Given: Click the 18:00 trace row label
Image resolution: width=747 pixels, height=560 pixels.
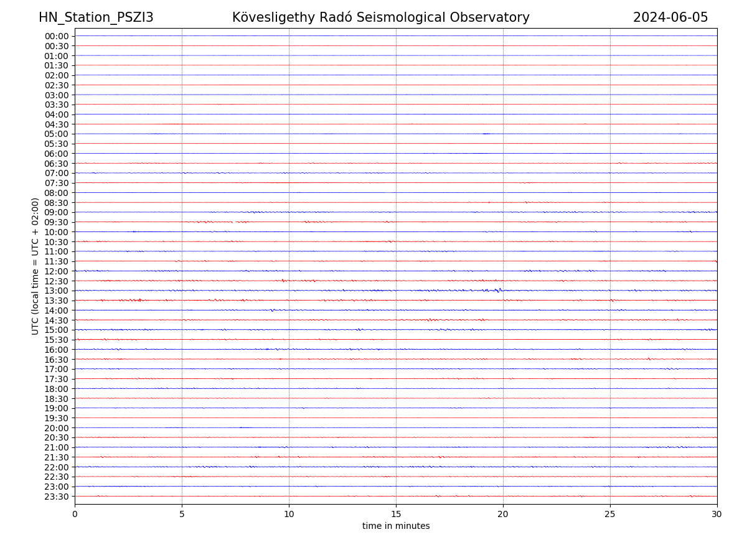Looking at the screenshot, I should 56,389.
